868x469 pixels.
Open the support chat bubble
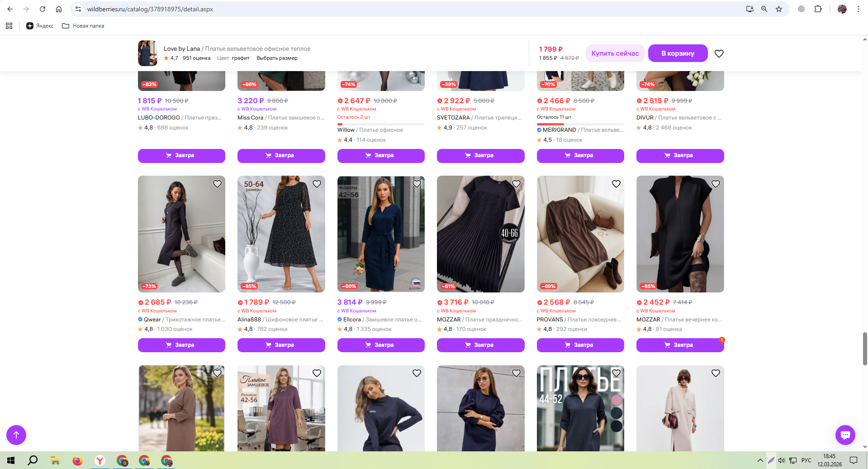point(845,435)
